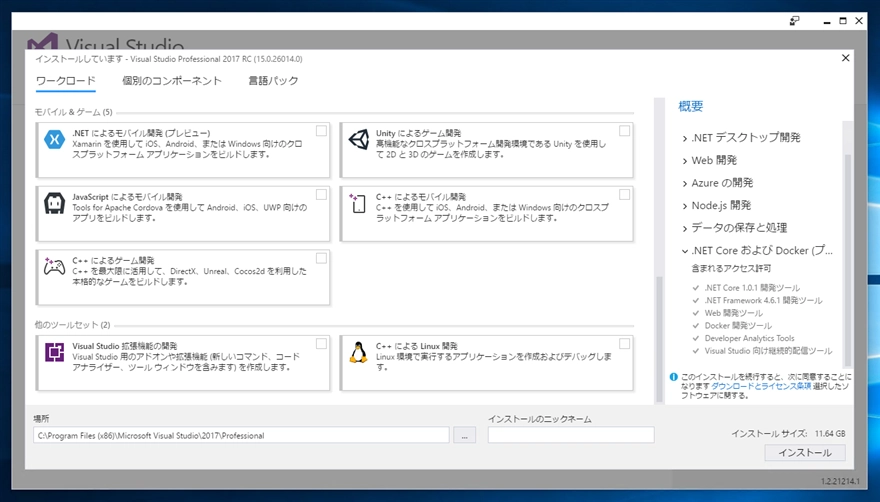Click the install location path field
The width and height of the screenshot is (880, 502).
click(241, 435)
